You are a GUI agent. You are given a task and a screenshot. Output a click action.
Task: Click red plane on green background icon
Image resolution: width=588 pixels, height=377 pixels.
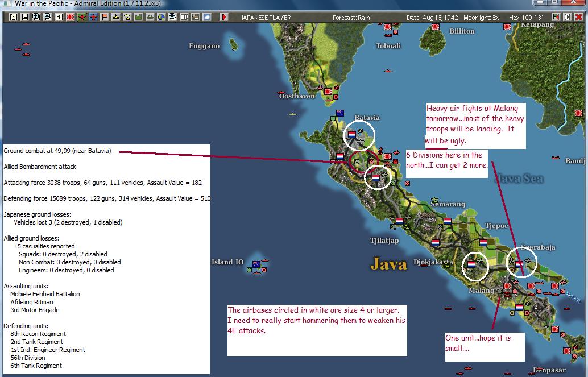point(82,17)
